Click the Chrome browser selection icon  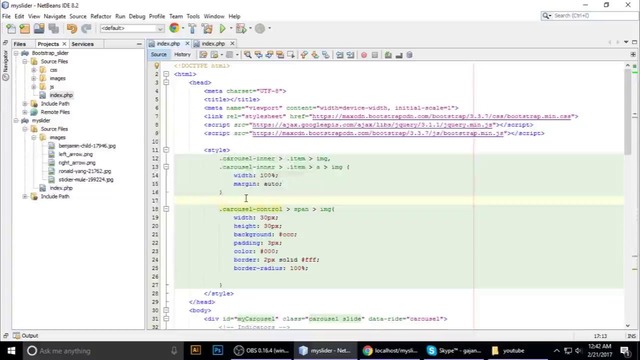174,28
